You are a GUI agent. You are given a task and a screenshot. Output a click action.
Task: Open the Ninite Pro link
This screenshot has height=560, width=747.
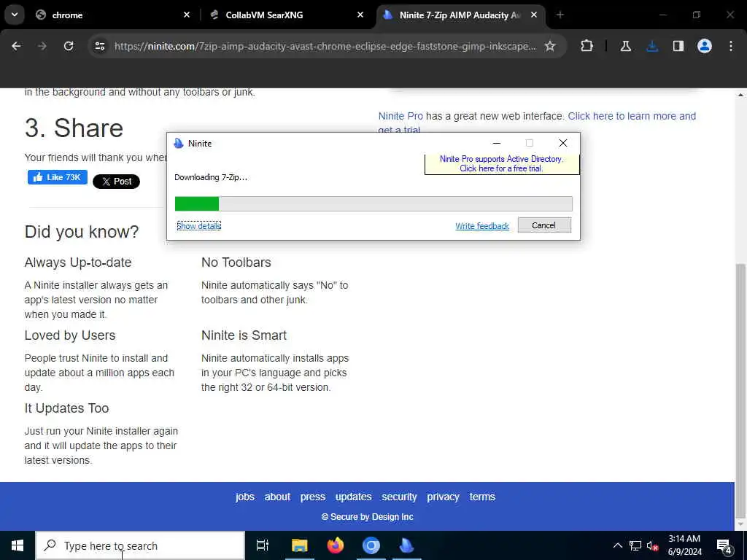(400, 116)
